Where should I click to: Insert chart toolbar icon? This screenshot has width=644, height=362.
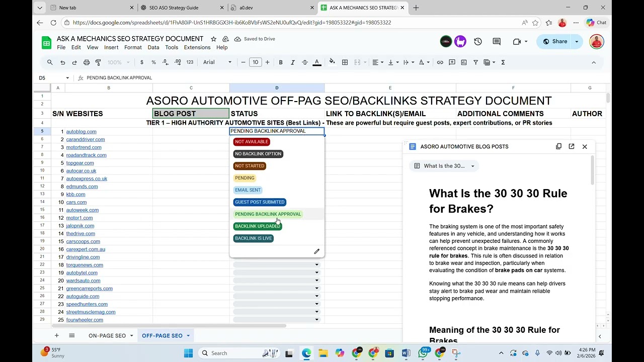tap(464, 62)
